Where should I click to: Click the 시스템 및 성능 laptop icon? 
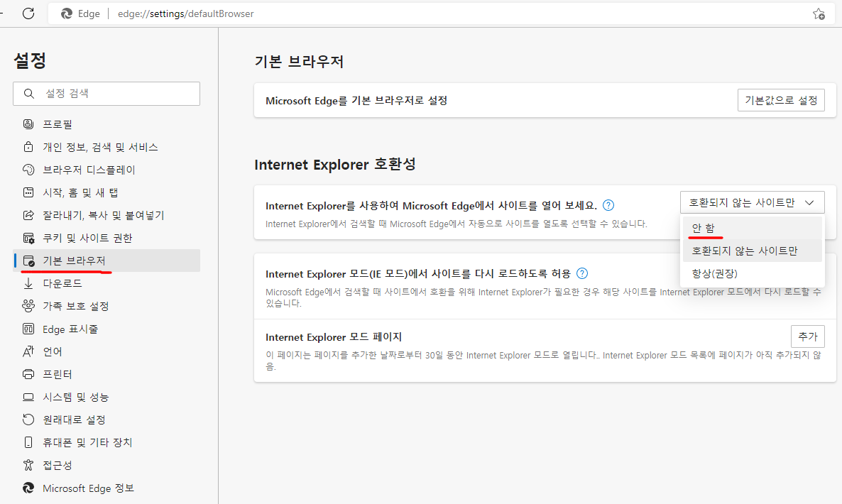(28, 398)
